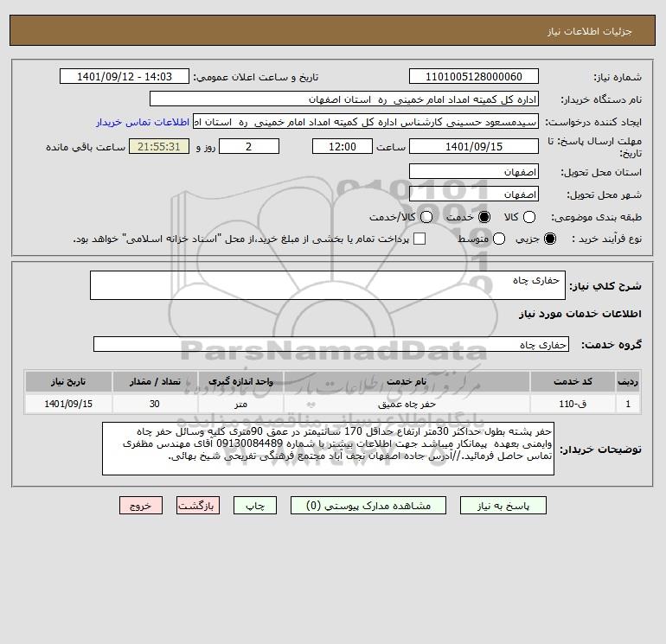Image resolution: width=666 pixels, height=644 pixels.
Task: Click the request creator field سیدمسعود حسینی
Action: click(366, 121)
